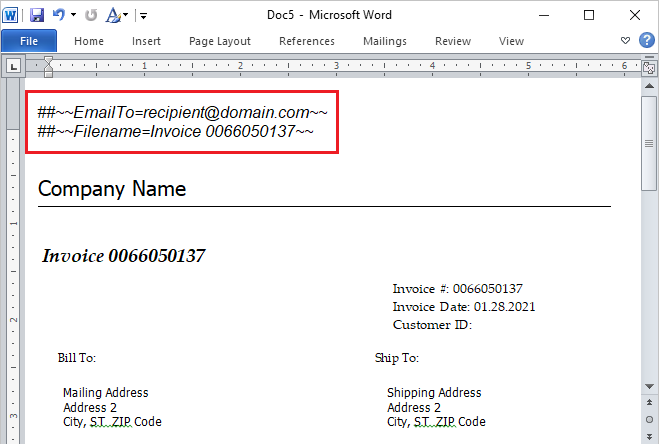
Task: Open the Mailings tab
Action: [x=385, y=41]
